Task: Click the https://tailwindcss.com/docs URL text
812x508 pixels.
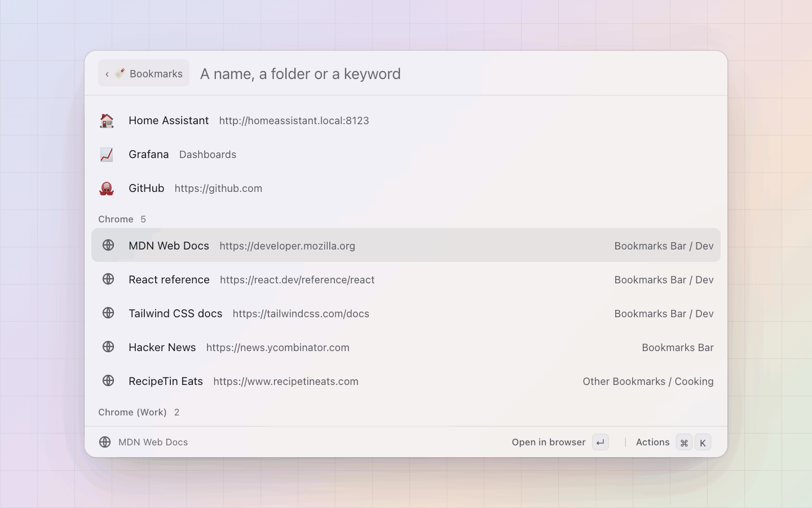Action: (301, 314)
